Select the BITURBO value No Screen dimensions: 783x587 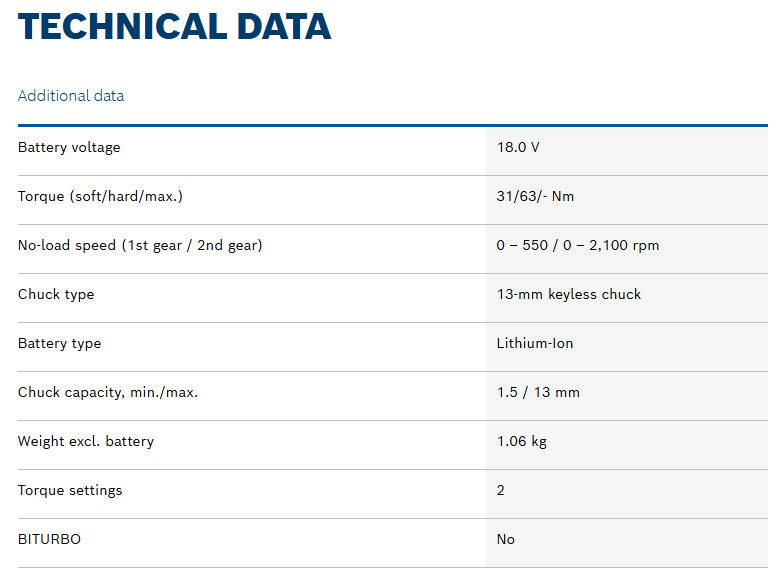click(x=506, y=540)
